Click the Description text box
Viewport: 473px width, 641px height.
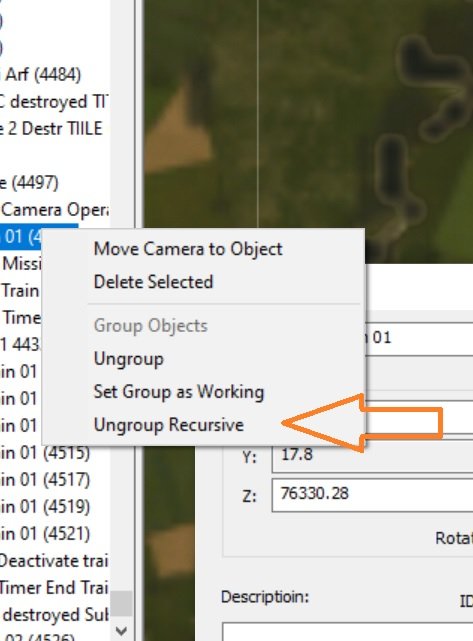[x=347, y=632]
